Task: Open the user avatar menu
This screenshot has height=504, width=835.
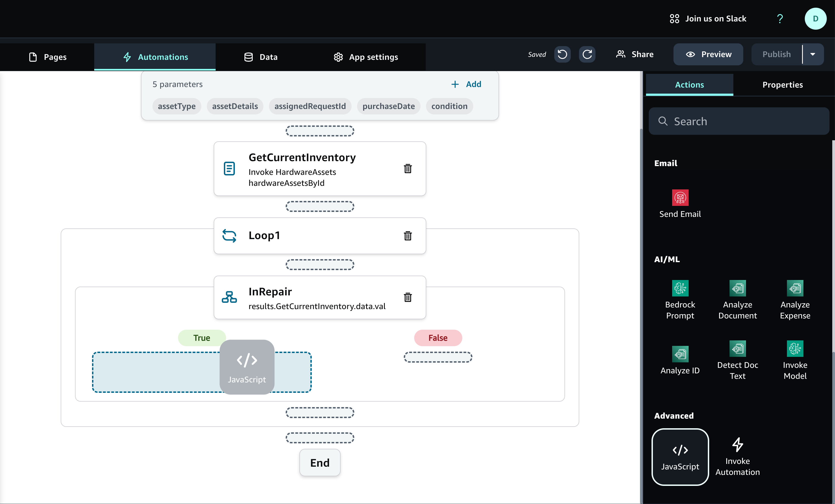Action: pyautogui.click(x=815, y=19)
